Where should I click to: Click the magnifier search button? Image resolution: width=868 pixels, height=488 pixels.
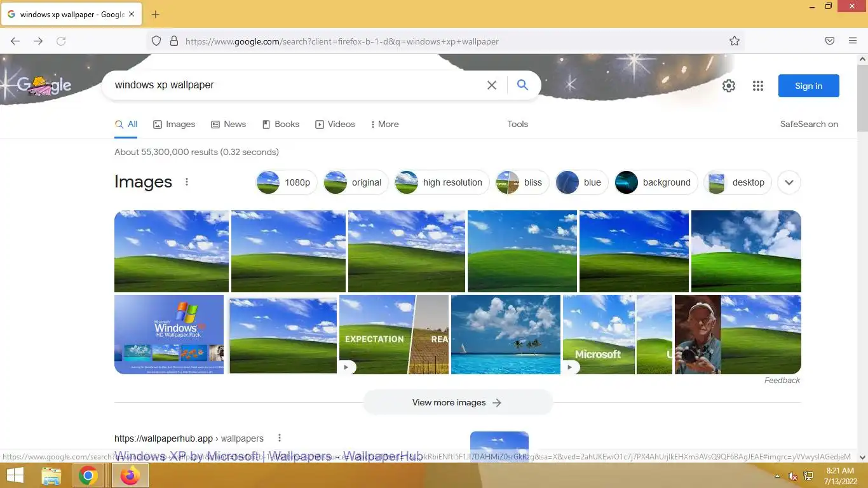(x=523, y=85)
